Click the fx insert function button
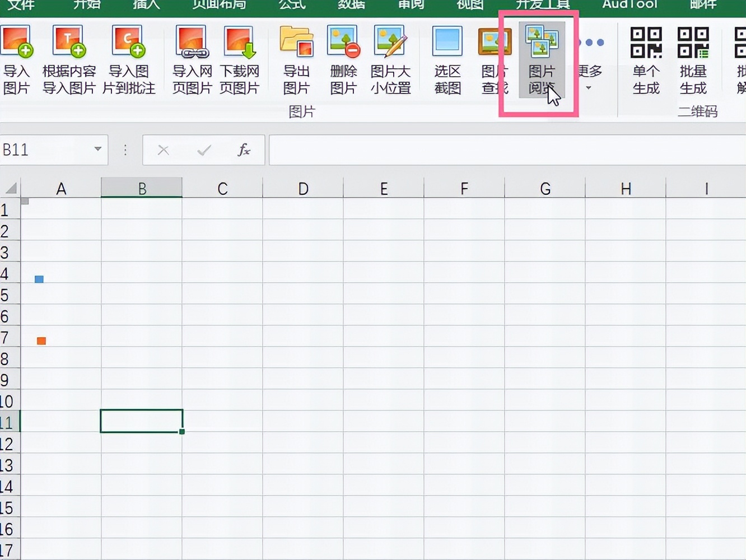This screenshot has width=746, height=560. tap(243, 150)
